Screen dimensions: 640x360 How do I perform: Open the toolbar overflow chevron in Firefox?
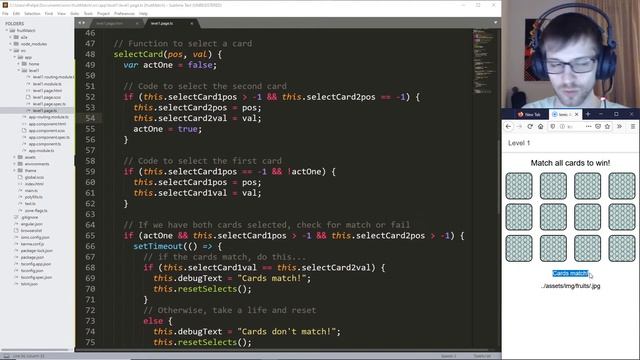pyautogui.click(x=619, y=127)
